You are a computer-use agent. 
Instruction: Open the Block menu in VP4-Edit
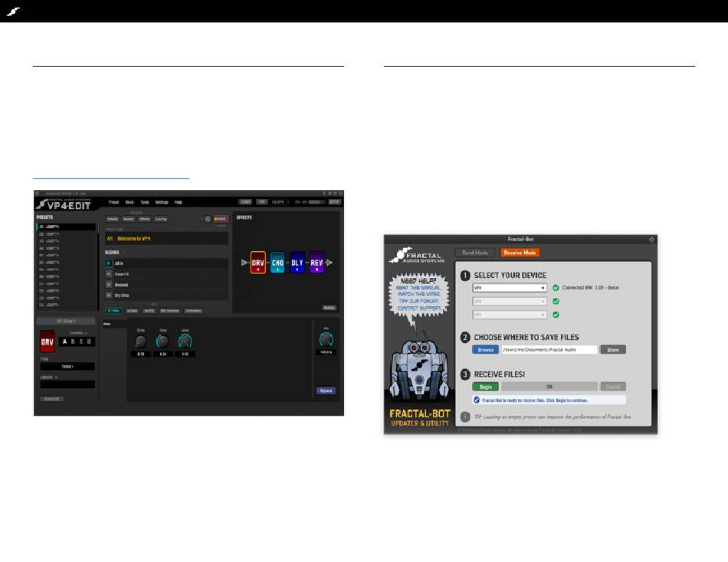tap(130, 202)
